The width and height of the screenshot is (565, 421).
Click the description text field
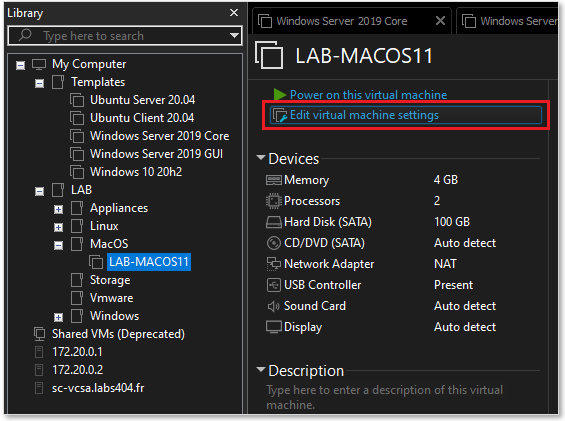[384, 397]
